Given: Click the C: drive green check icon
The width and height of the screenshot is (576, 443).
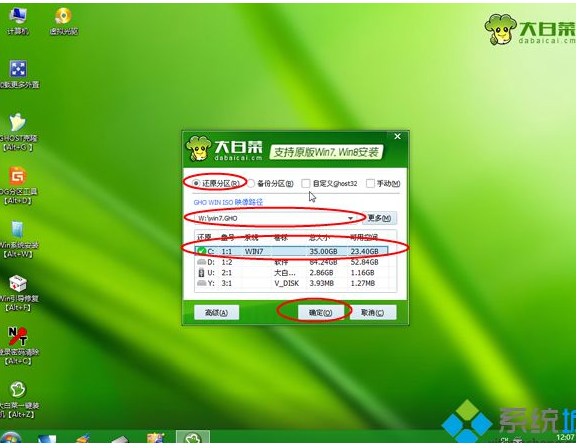Looking at the screenshot, I should [x=201, y=251].
